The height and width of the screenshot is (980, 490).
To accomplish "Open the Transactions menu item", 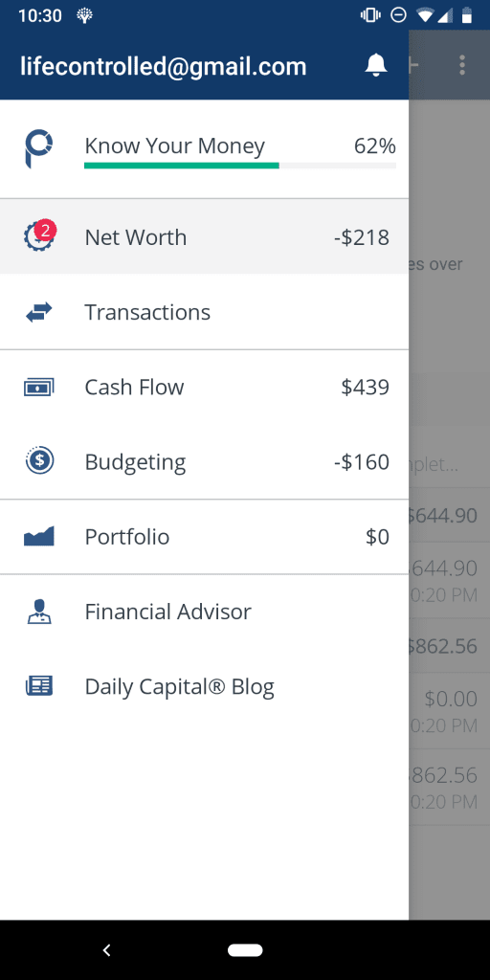I will [x=205, y=312].
